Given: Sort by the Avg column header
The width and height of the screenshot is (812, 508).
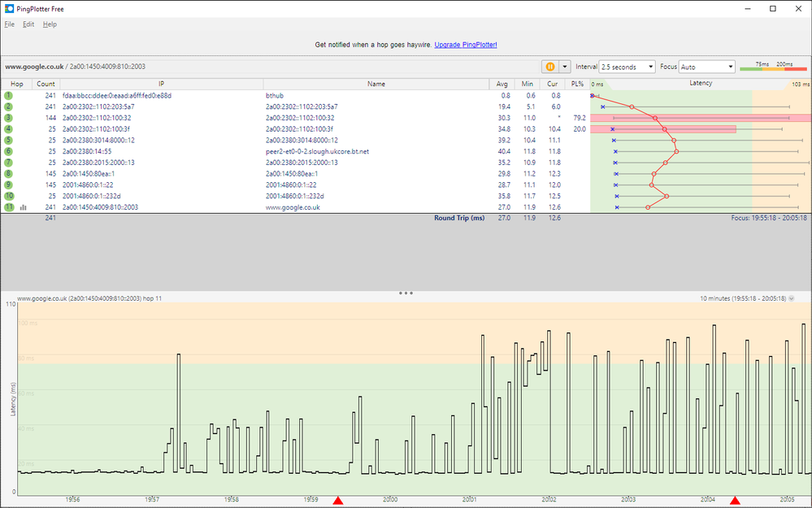Looking at the screenshot, I should [x=502, y=84].
